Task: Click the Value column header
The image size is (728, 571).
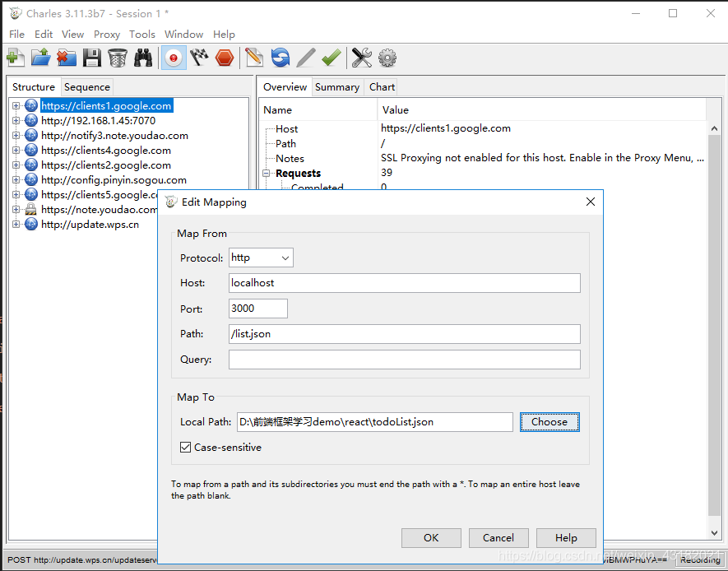Action: (x=542, y=110)
